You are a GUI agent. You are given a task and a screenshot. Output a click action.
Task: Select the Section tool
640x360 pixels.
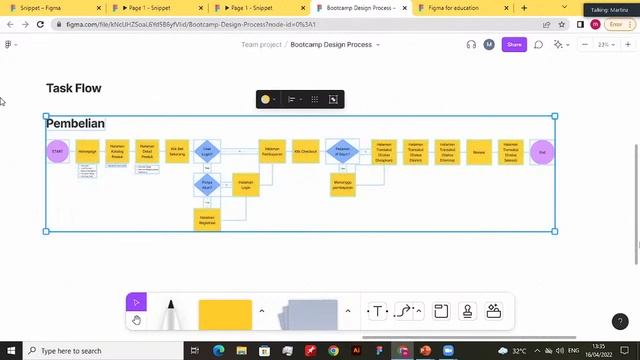point(441,311)
